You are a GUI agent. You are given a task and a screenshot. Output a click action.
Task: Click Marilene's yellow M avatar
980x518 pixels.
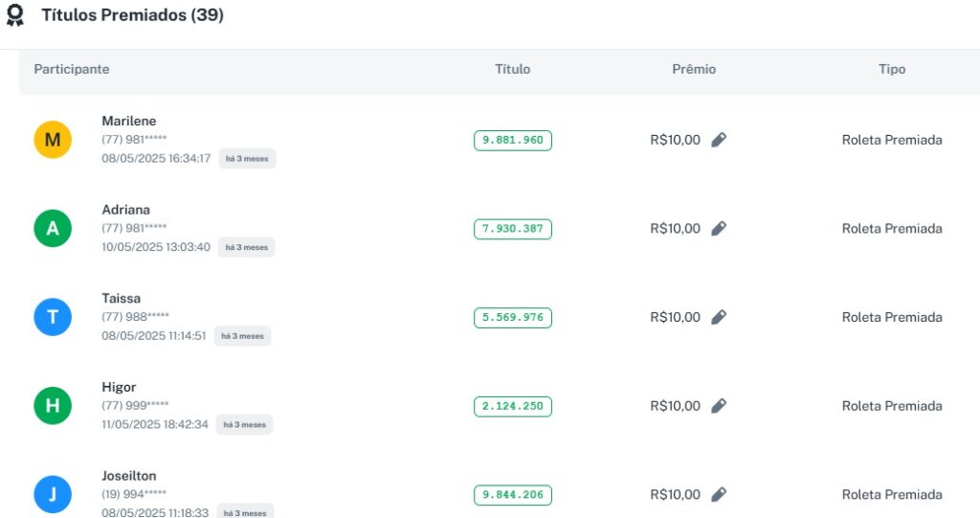tap(53, 140)
